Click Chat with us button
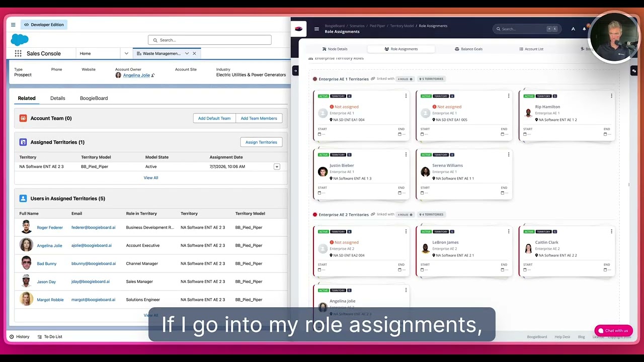The height and width of the screenshot is (362, 644). pos(613,330)
